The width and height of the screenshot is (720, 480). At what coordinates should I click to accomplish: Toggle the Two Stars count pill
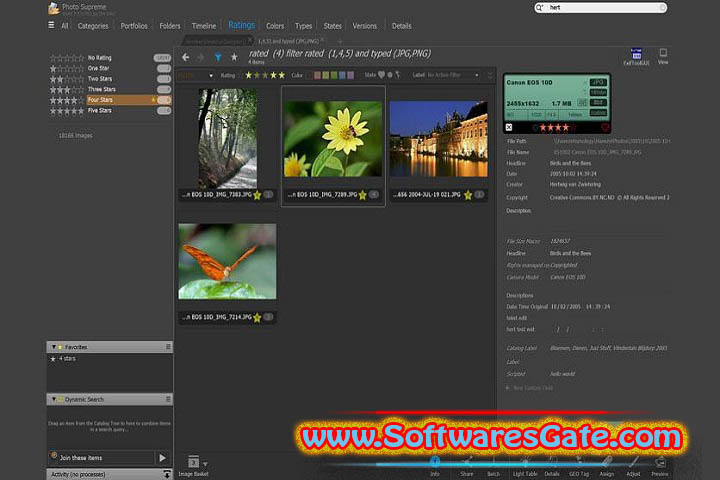pyautogui.click(x=164, y=79)
